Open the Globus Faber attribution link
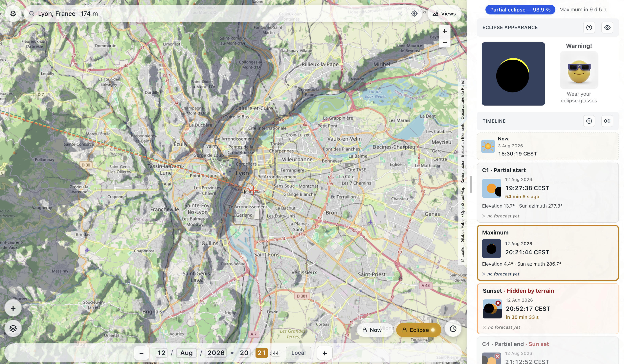This screenshot has height=364, width=624. point(462,230)
